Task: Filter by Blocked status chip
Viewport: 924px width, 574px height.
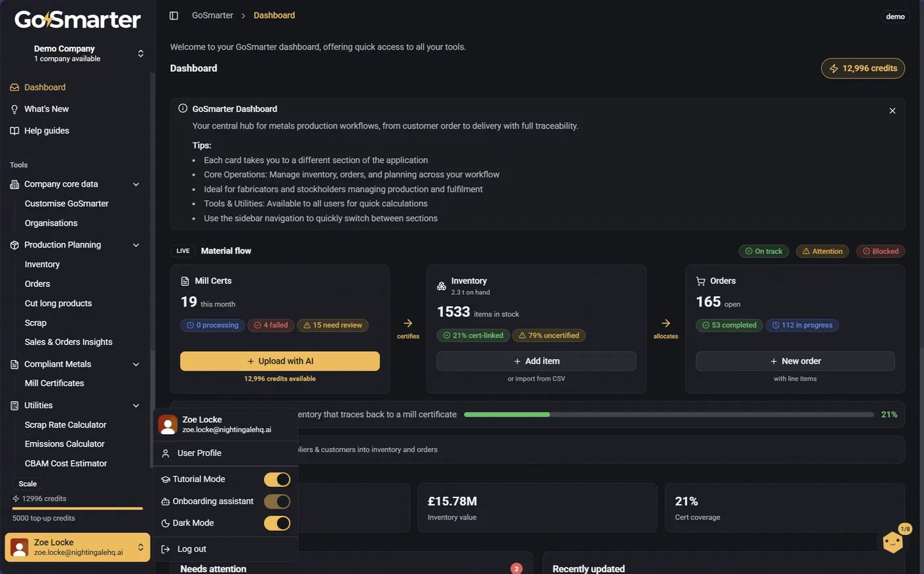Action: pos(880,251)
